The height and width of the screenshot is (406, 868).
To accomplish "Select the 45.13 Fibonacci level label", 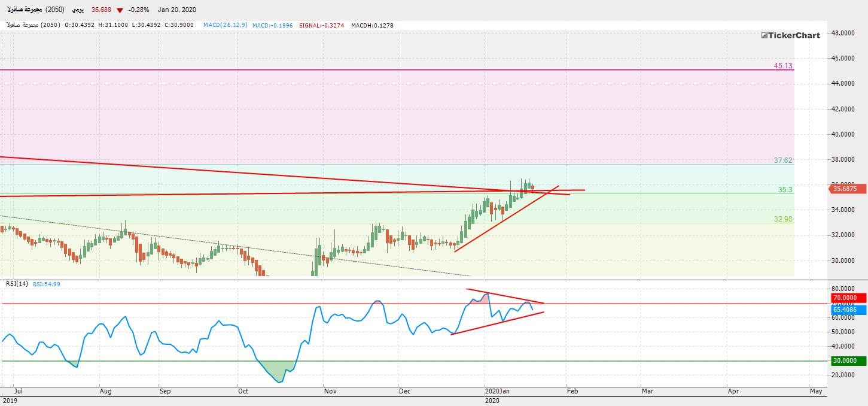I will pyautogui.click(x=782, y=66).
